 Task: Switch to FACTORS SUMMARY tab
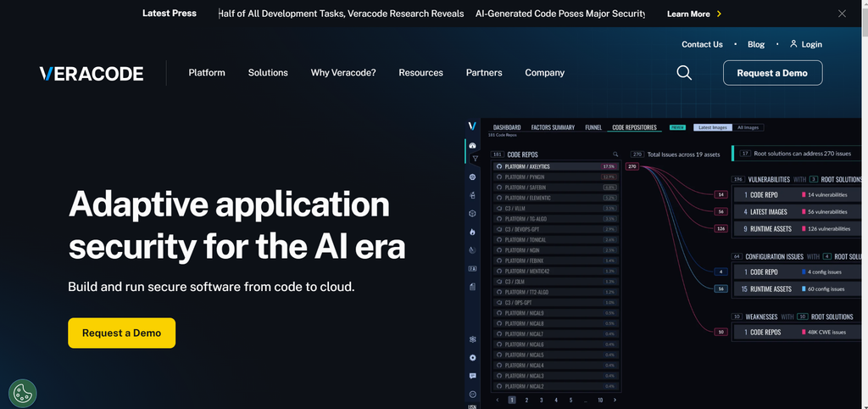[553, 127]
